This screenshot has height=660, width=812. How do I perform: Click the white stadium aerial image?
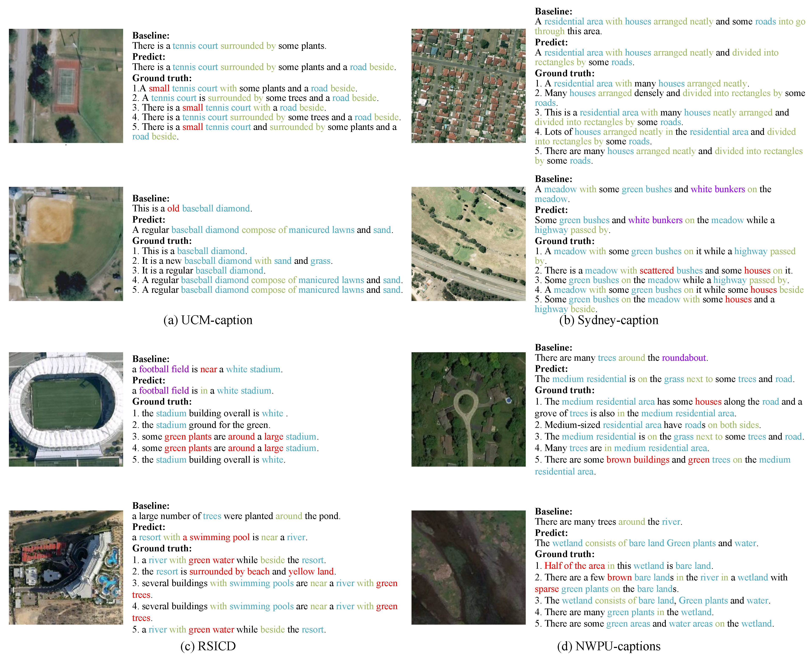pos(66,409)
